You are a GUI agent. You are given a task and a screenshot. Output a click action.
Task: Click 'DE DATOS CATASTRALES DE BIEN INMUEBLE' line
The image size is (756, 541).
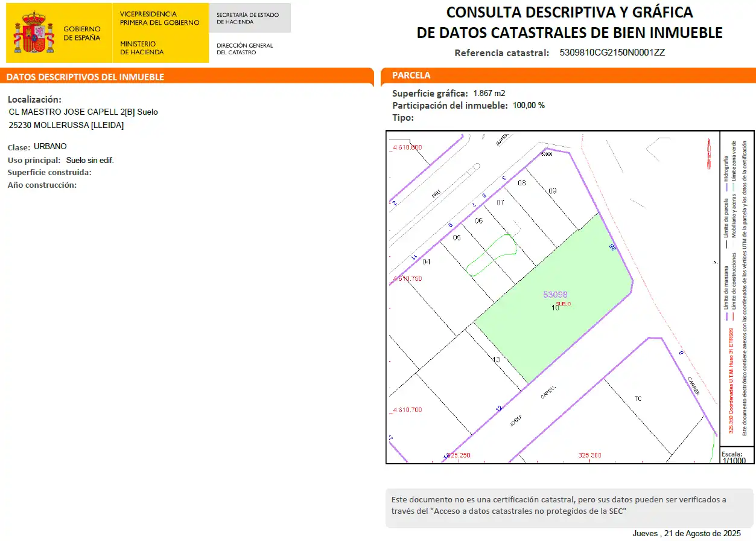pyautogui.click(x=569, y=33)
